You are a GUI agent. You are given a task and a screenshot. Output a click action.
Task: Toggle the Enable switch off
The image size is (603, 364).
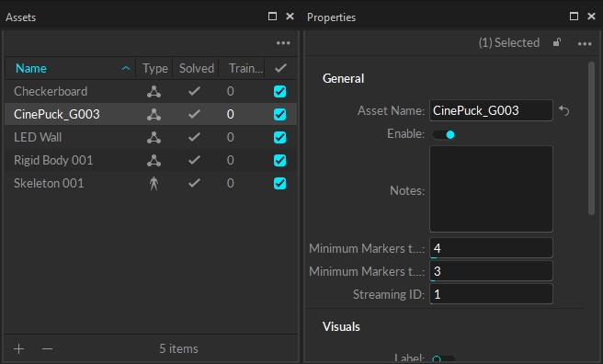tap(444, 134)
